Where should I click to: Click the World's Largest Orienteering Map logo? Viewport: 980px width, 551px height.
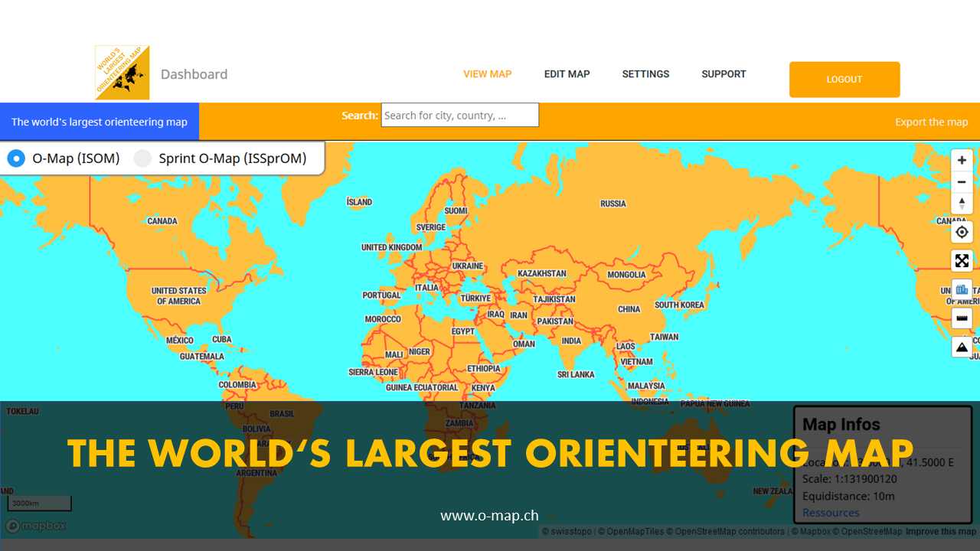click(x=122, y=73)
